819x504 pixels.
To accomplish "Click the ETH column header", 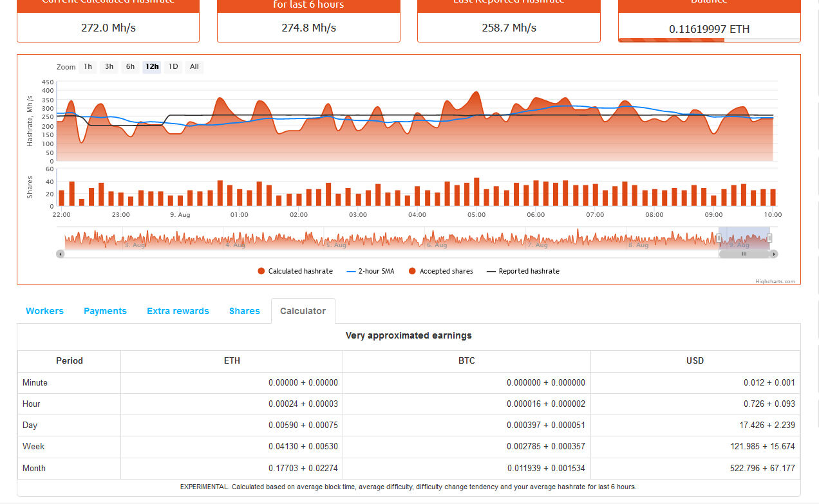I will (232, 361).
